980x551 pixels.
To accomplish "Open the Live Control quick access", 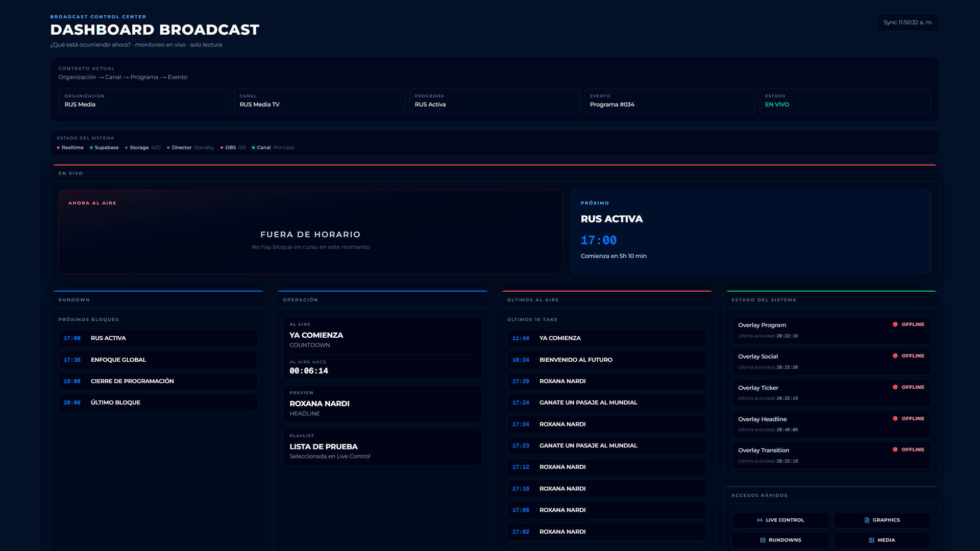I will tap(780, 520).
